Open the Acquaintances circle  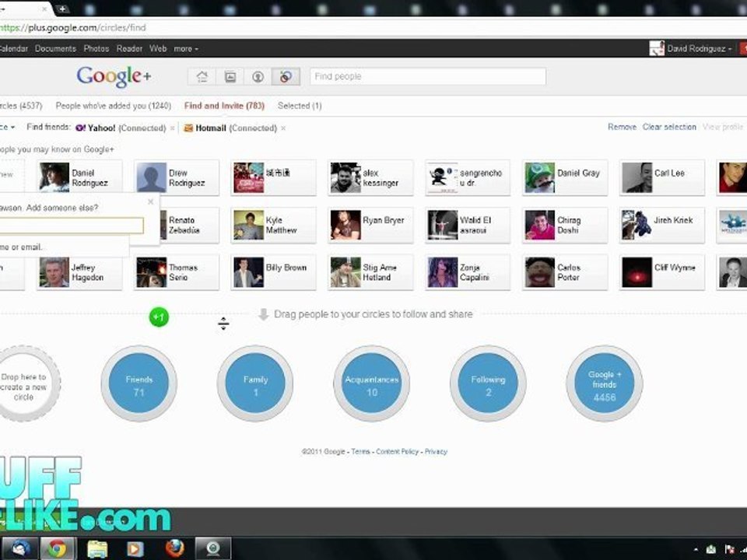coord(372,383)
